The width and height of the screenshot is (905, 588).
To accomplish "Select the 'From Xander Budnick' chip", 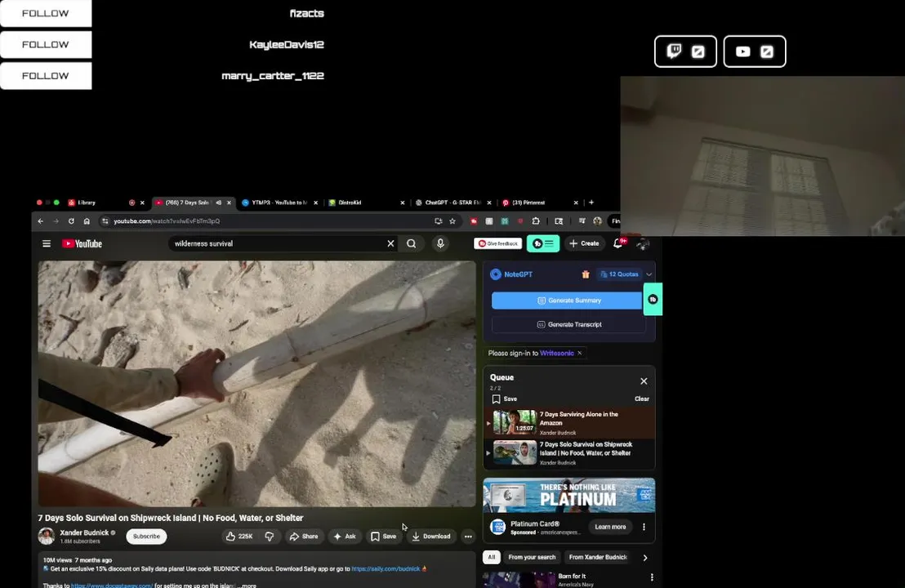I will pos(598,558).
